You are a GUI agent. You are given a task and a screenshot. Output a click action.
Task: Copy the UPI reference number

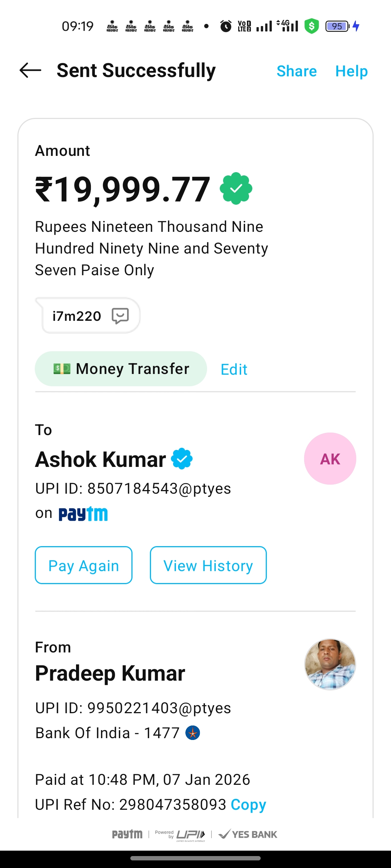point(248,805)
